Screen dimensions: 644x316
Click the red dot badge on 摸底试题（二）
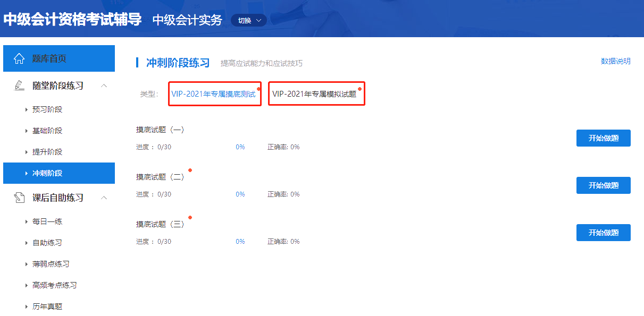(190, 171)
